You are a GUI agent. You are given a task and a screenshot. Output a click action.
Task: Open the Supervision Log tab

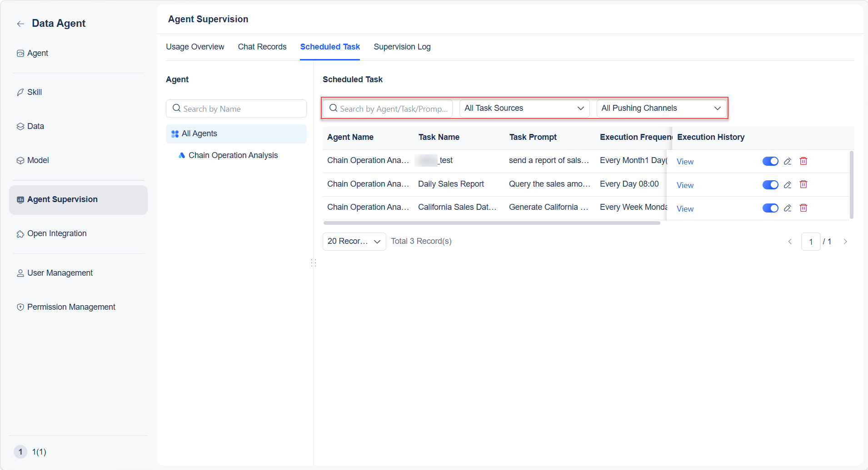click(x=402, y=47)
